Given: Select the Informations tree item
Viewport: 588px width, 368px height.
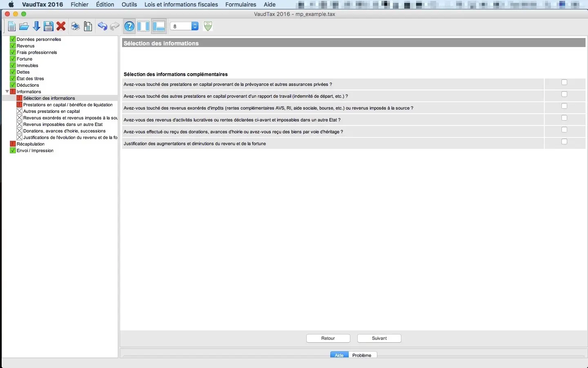Looking at the screenshot, I should point(29,92).
